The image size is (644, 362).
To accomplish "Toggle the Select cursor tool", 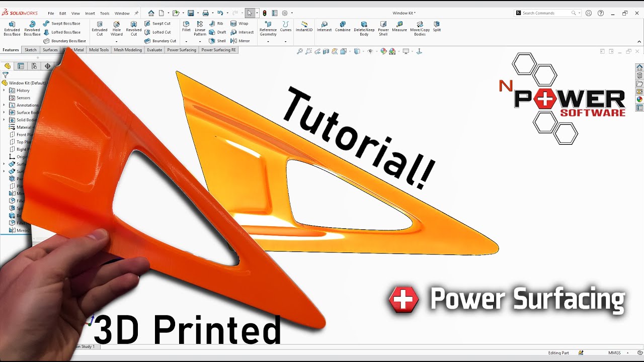I will click(250, 13).
